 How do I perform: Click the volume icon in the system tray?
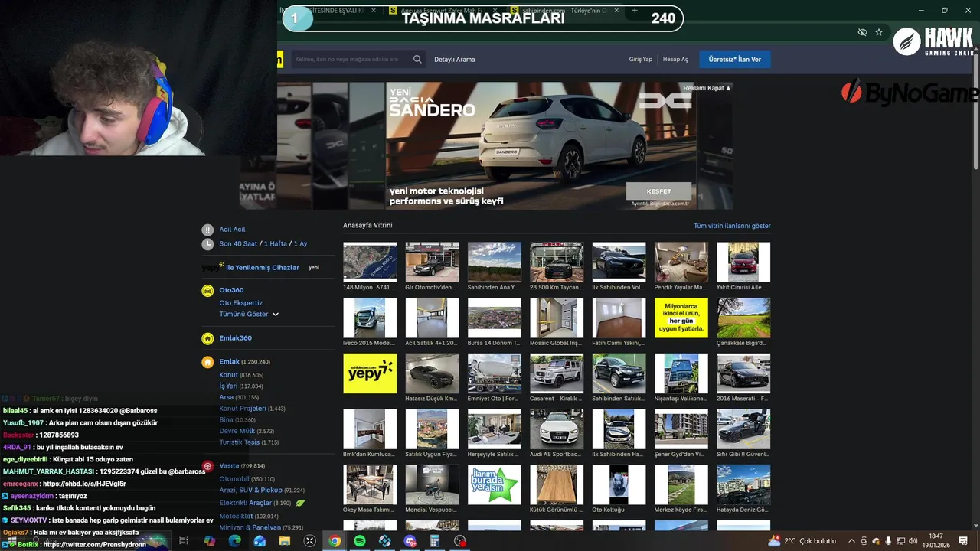(913, 541)
